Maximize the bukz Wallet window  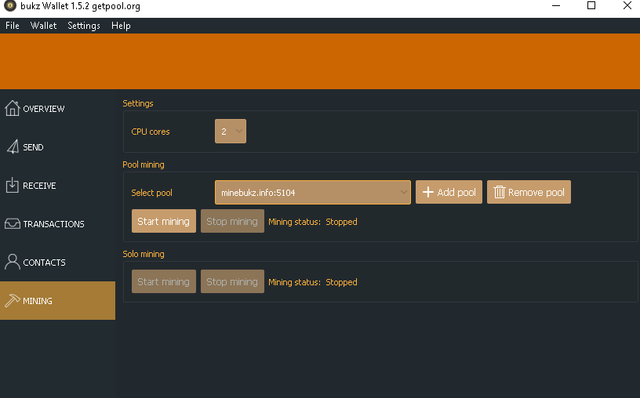(x=591, y=5)
